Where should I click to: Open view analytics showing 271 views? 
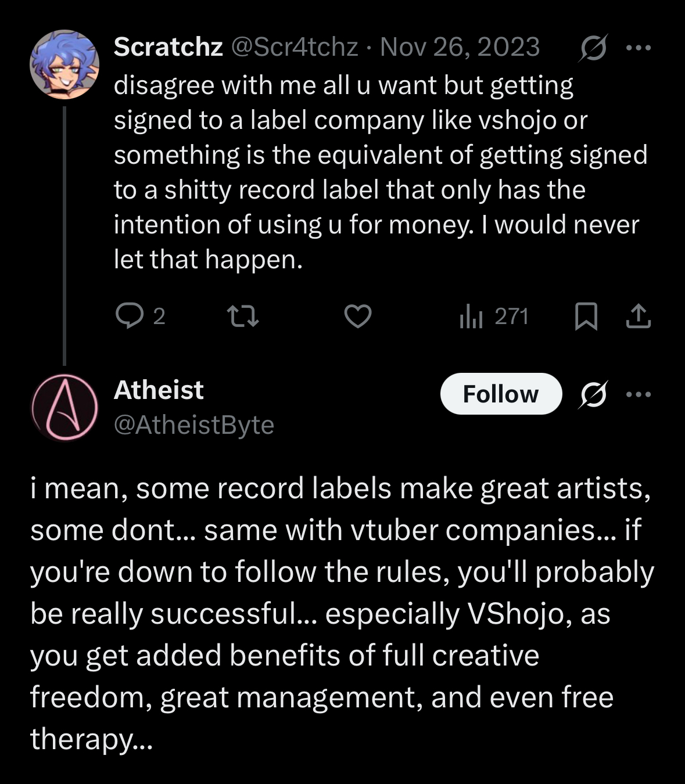[x=494, y=317]
